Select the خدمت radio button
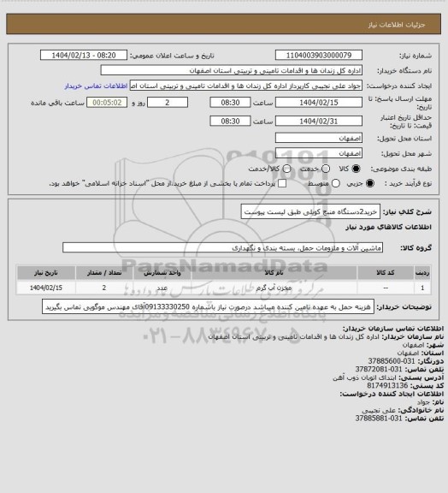The height and width of the screenshot is (493, 448). [x=326, y=169]
